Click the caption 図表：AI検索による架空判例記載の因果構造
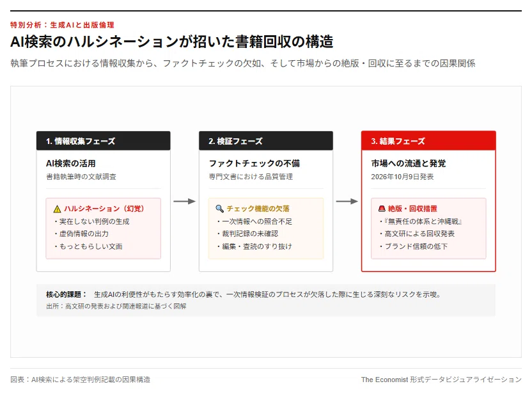This screenshot has height=393, width=532. click(x=81, y=380)
